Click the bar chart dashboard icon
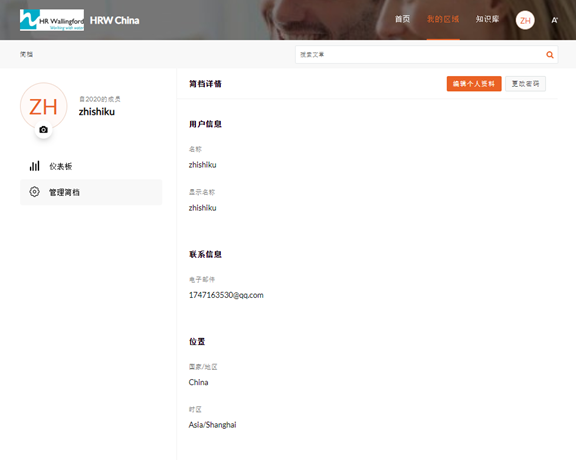 point(35,166)
